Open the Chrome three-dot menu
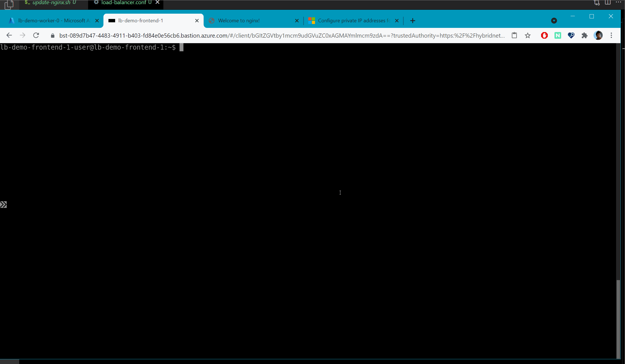This screenshot has height=364, width=625. click(611, 35)
